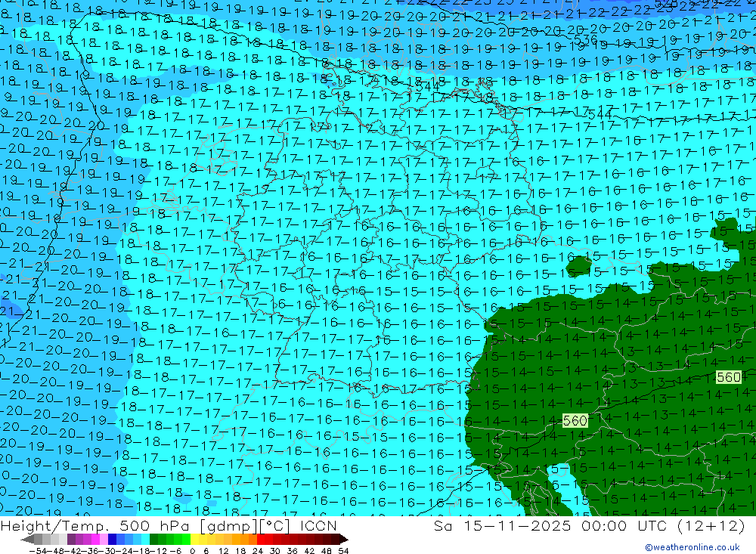Open the weatheronline.co.uk copyright link
The width and height of the screenshot is (756, 554).
coord(692,546)
